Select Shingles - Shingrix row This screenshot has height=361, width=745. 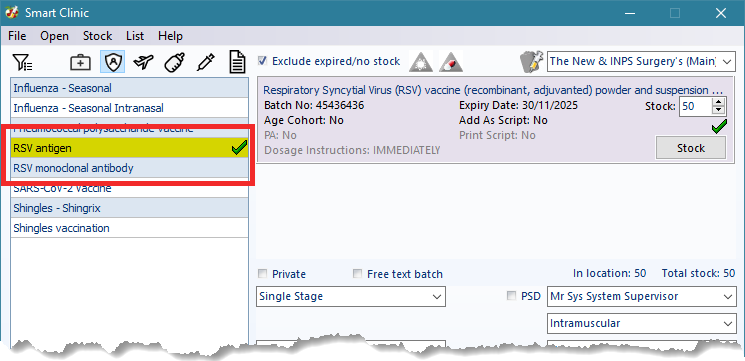point(129,208)
